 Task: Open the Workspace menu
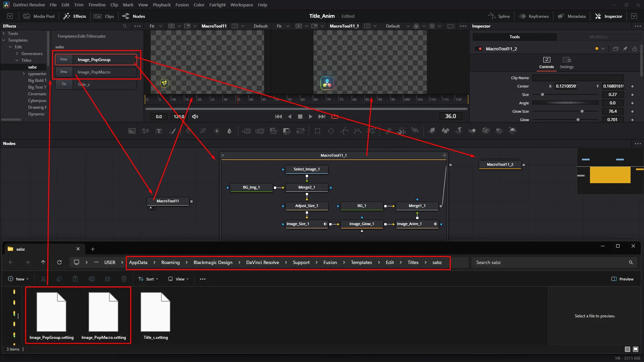tap(242, 5)
